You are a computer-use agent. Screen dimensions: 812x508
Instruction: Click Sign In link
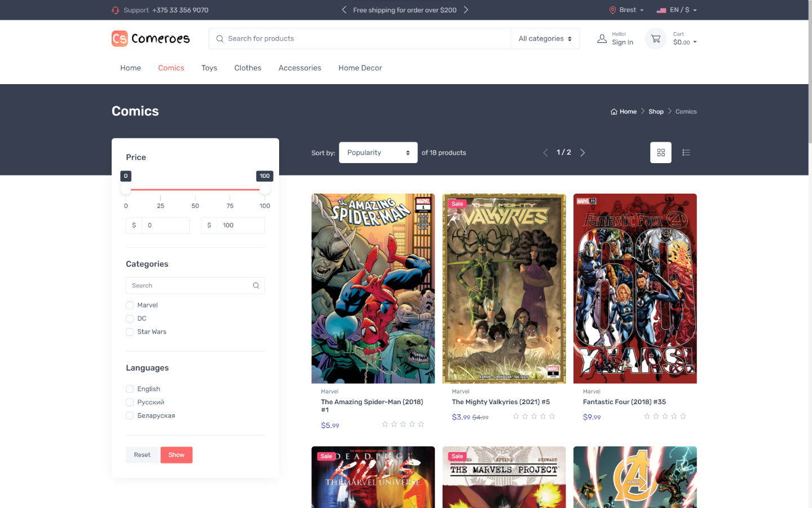pyautogui.click(x=623, y=42)
